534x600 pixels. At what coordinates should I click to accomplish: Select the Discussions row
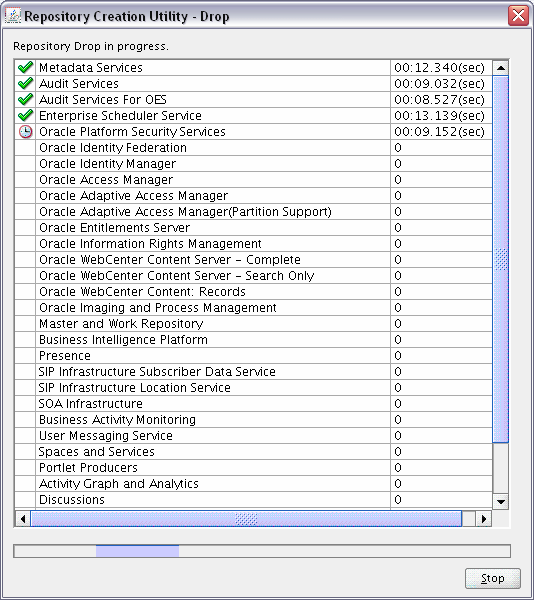pos(253,500)
